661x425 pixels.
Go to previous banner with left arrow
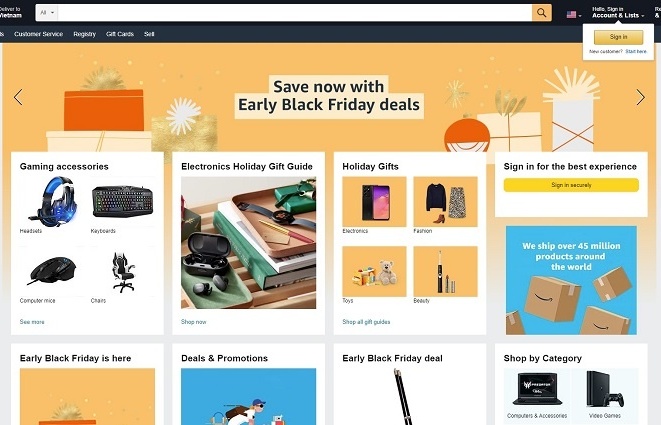[x=18, y=97]
